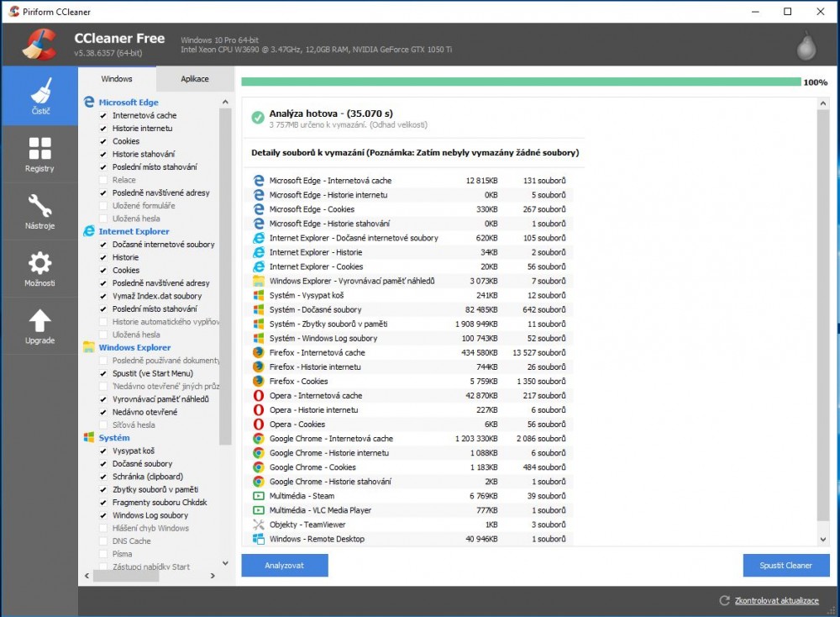Collapse the Systém category header
The height and width of the screenshot is (617, 840).
(x=114, y=438)
